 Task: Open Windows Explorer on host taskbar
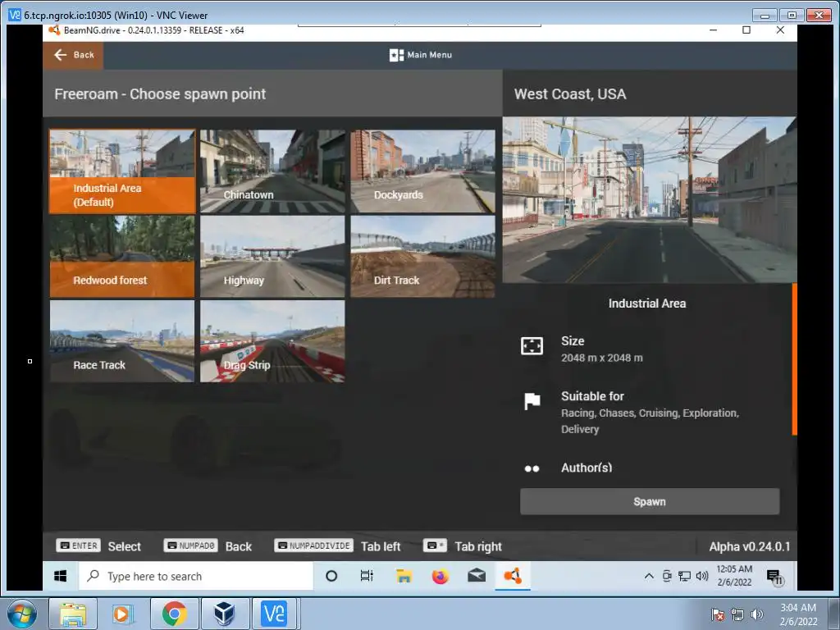tap(73, 614)
